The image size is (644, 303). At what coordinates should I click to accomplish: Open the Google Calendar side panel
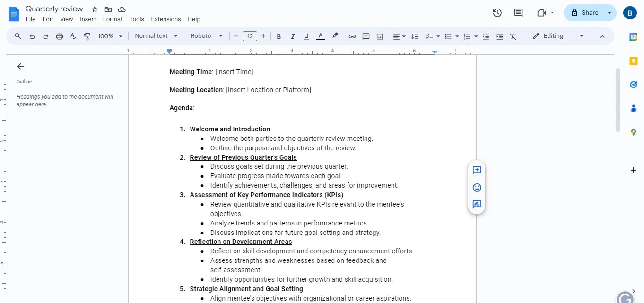click(634, 37)
